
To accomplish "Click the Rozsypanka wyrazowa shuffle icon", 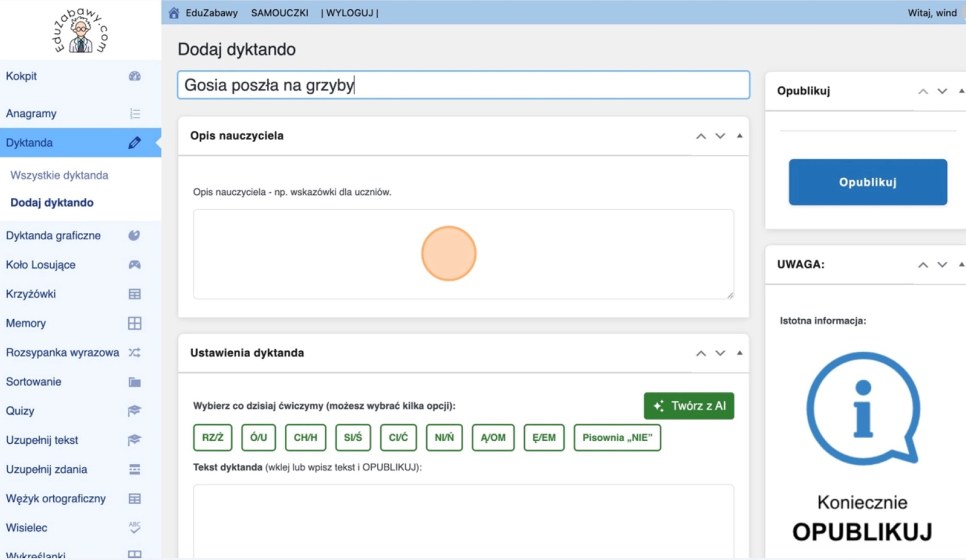I will (x=134, y=352).
